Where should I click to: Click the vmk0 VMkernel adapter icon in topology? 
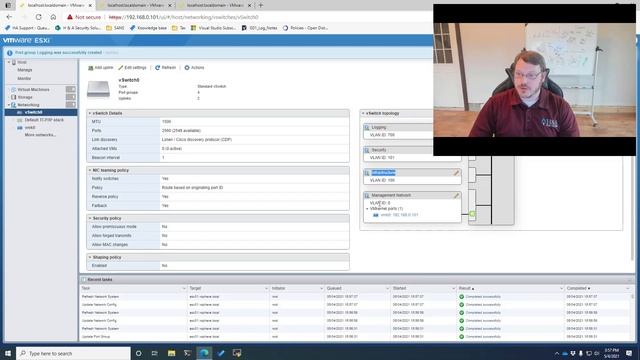point(376,215)
